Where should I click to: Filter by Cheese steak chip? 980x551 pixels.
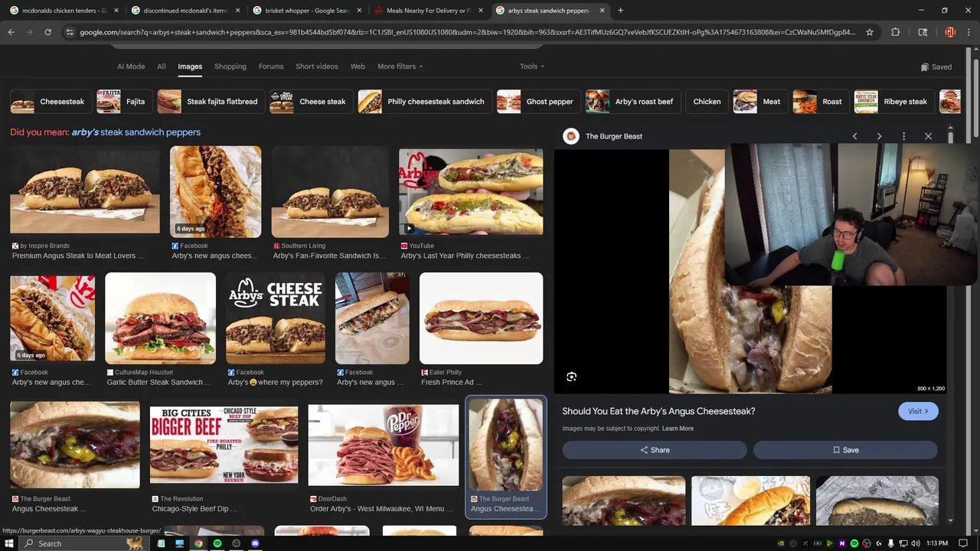point(310,101)
